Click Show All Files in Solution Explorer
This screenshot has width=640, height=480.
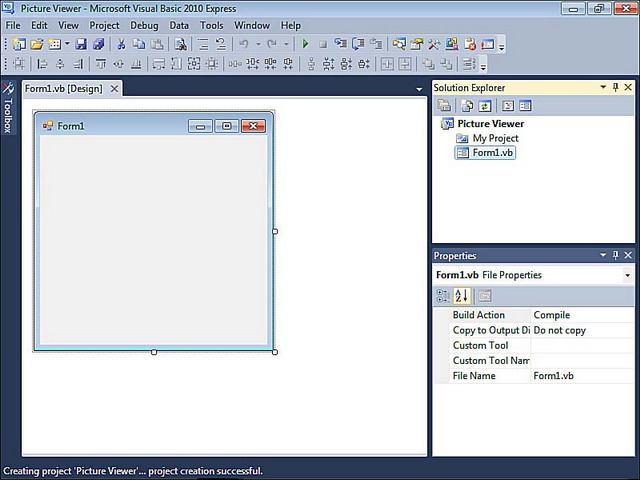(467, 106)
